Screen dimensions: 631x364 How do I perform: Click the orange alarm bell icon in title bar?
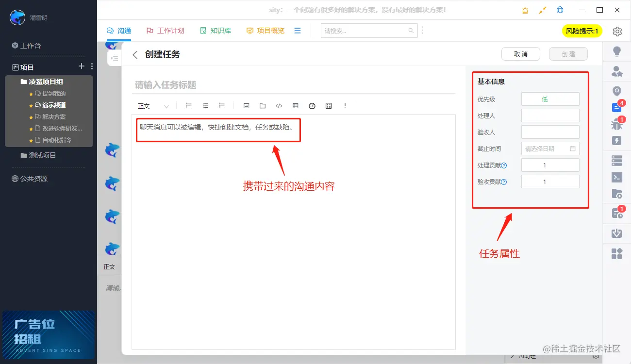[x=525, y=10]
